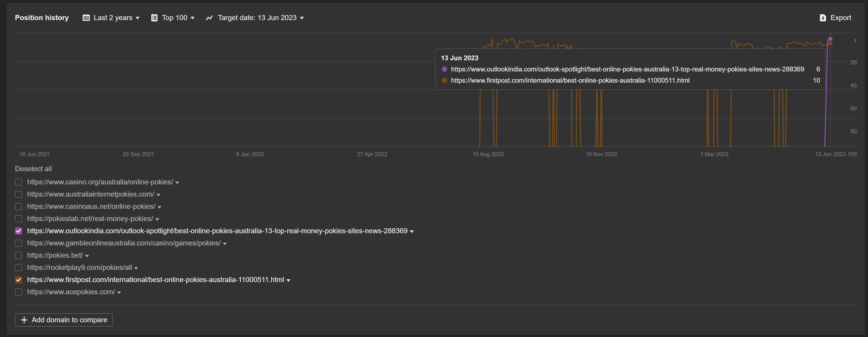This screenshot has height=337, width=868.
Task: Tick the pokies.bet checkbox
Action: click(x=19, y=255)
